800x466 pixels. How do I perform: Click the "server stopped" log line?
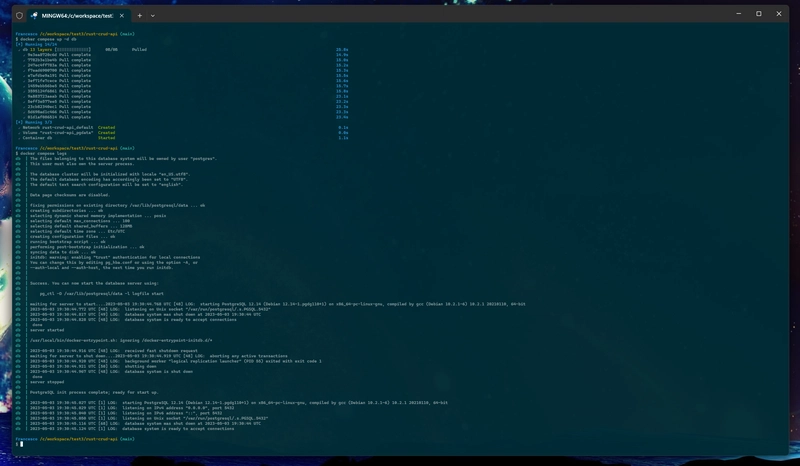pos(47,382)
